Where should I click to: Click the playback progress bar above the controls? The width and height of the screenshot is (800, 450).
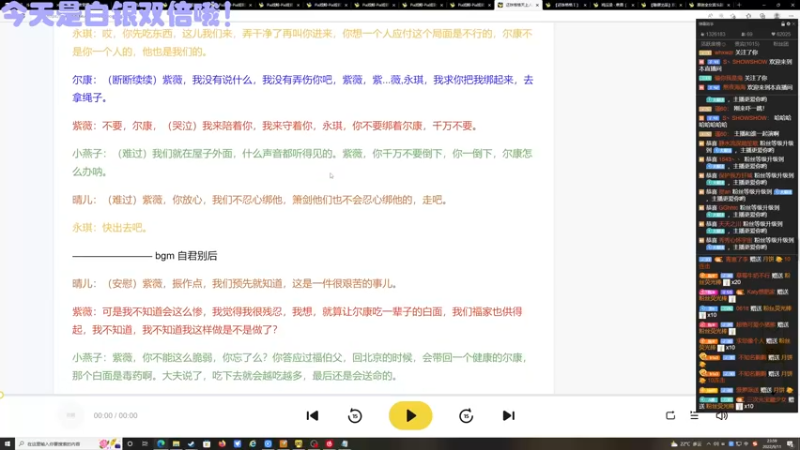point(348,395)
